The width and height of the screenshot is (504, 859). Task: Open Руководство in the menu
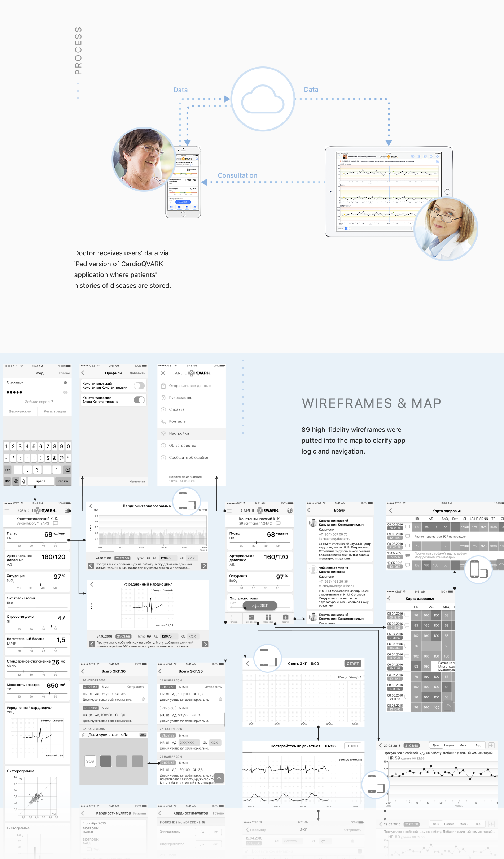tap(192, 398)
